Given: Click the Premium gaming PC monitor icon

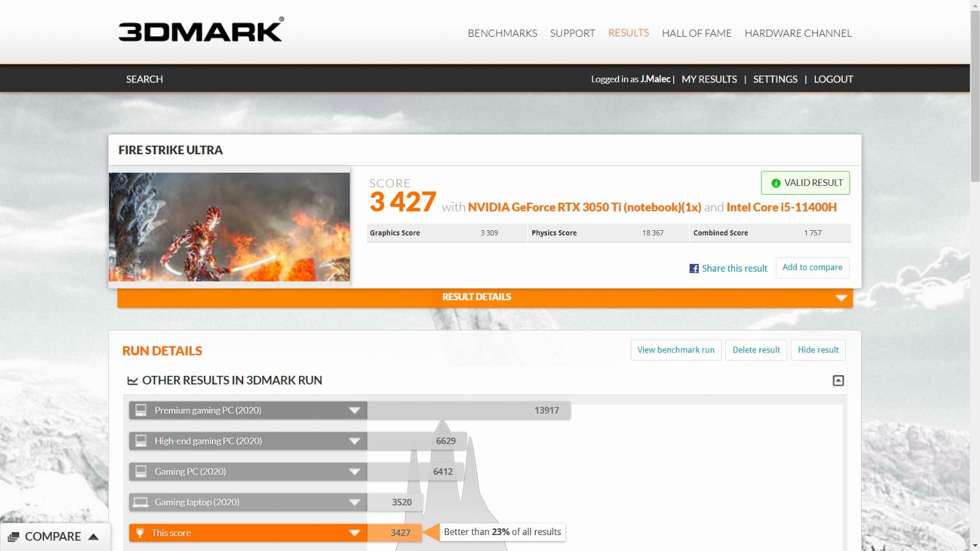Looking at the screenshot, I should [x=141, y=410].
